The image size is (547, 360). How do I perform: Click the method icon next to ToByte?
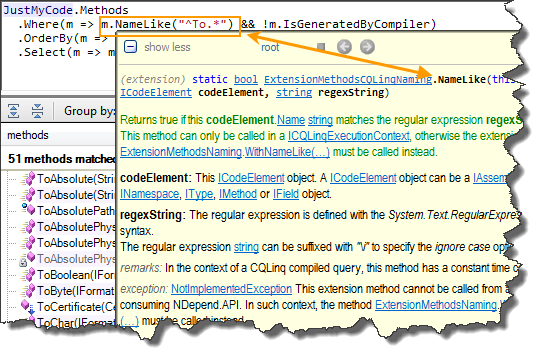(x=28, y=291)
